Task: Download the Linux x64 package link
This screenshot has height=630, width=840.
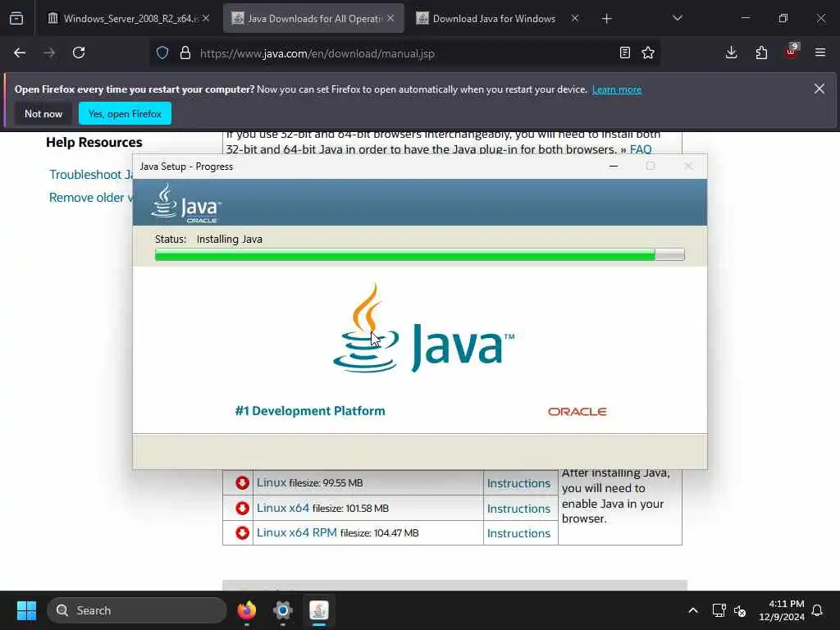Action: [283, 508]
